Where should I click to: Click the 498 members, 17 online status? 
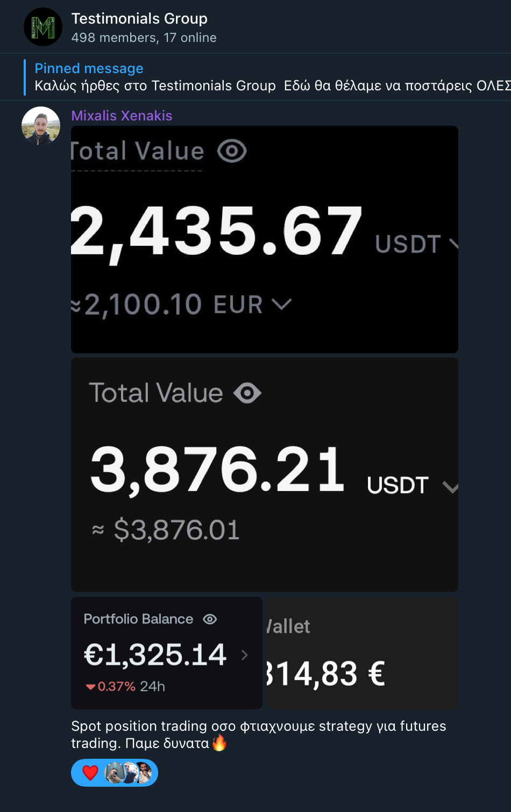144,38
